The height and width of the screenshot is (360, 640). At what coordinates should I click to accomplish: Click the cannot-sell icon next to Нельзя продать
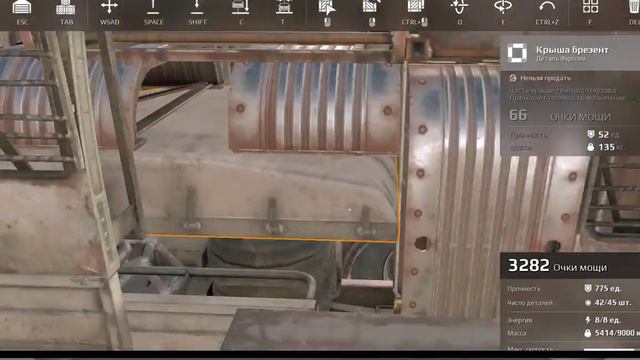coord(513,78)
